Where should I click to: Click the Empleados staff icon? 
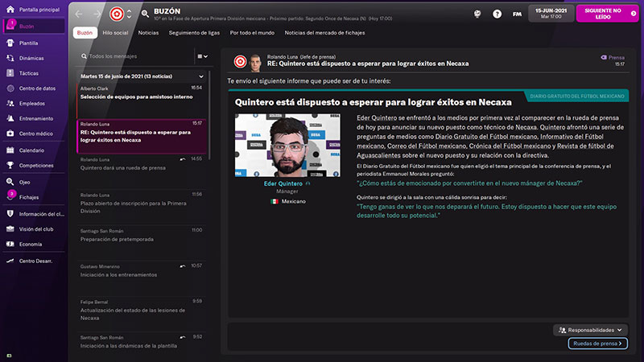click(10, 104)
